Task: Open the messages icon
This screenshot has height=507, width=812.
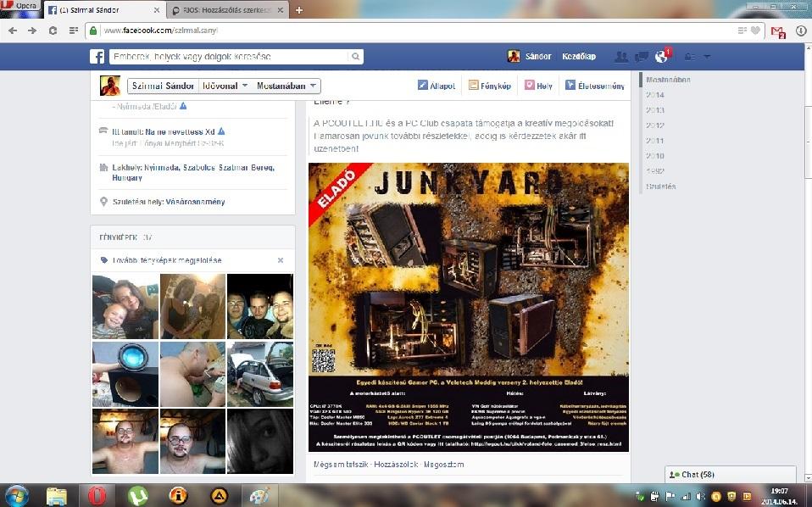Action: 641,57
